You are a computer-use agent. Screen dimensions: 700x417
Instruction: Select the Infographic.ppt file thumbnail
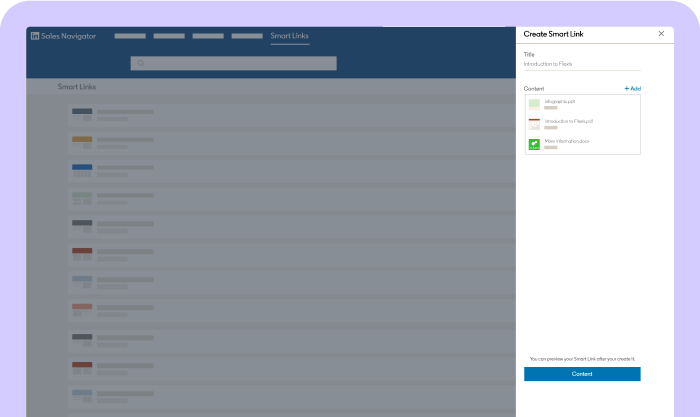click(x=534, y=104)
